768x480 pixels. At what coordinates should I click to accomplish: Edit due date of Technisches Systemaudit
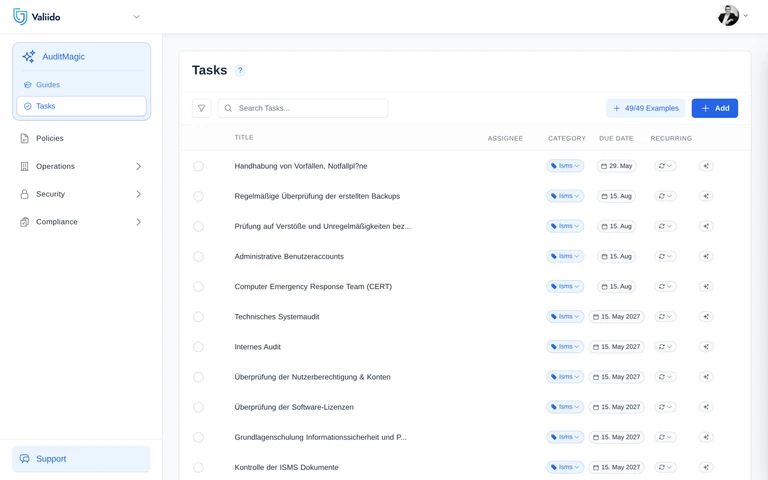click(x=616, y=317)
